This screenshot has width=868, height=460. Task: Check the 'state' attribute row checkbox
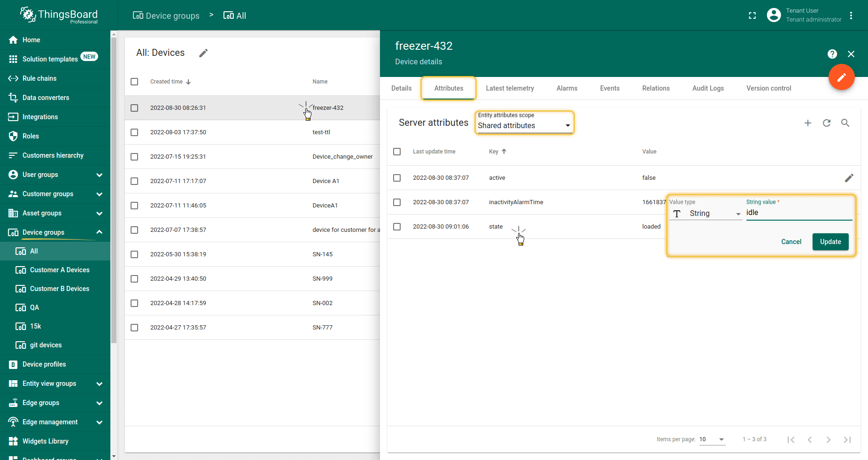[x=397, y=227]
